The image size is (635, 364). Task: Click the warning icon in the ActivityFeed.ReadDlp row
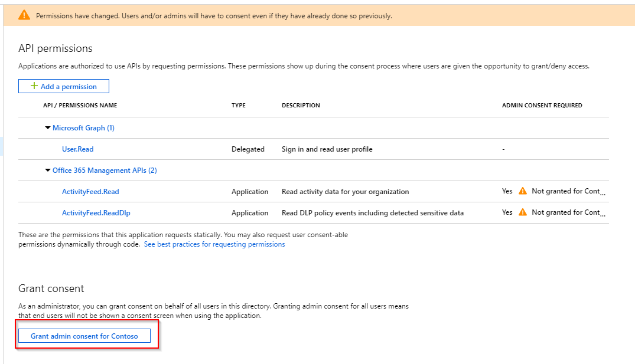pos(523,212)
